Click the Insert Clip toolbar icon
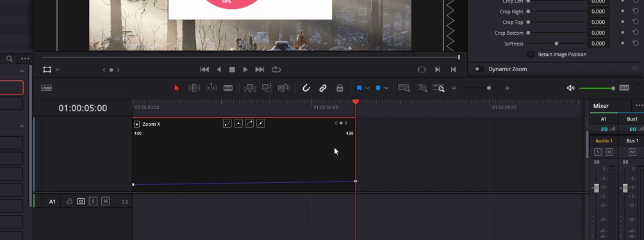The image size is (644, 240). coord(250,88)
